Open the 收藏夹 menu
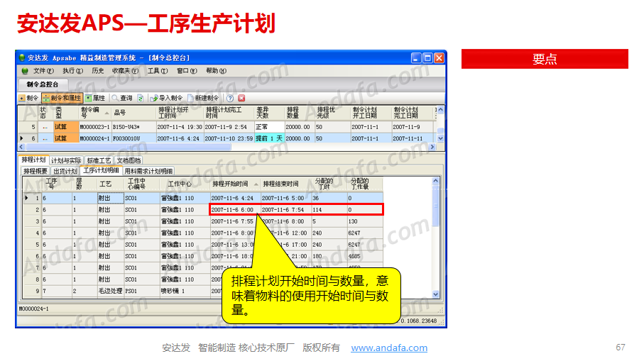644x361 pixels. click(125, 71)
